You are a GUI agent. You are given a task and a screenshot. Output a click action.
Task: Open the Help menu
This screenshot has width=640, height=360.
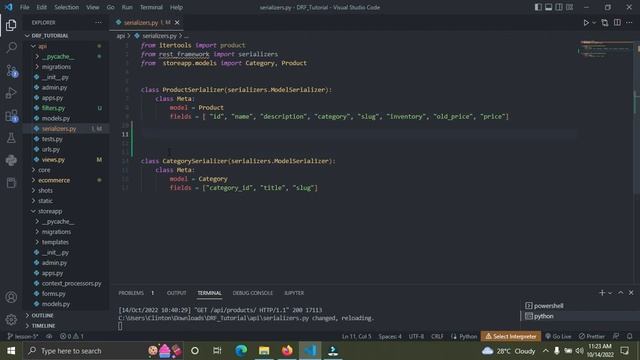click(176, 7)
